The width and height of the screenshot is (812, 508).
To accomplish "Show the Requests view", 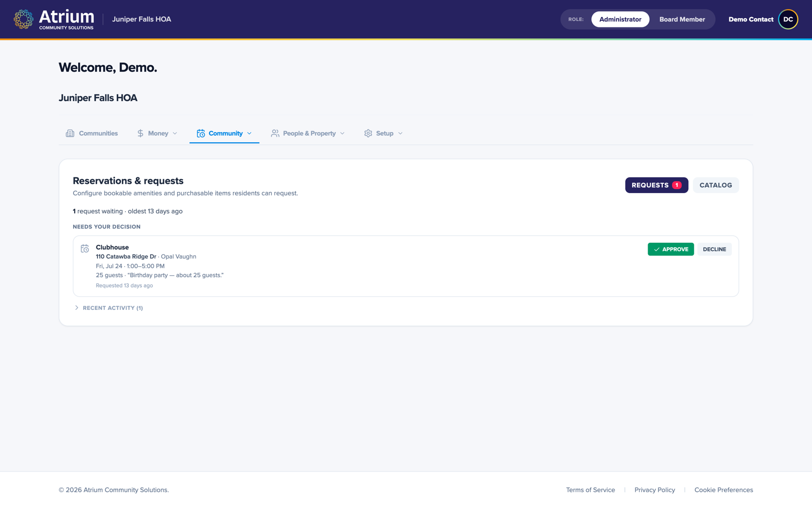I will point(657,185).
